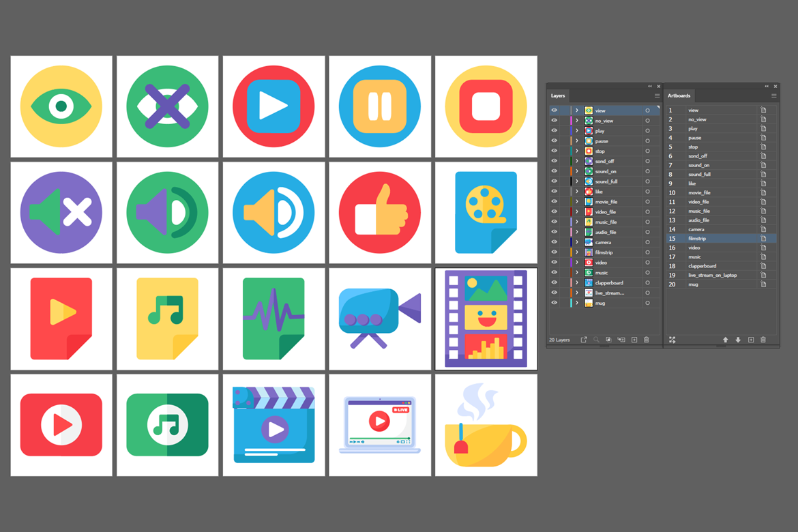Viewport: 798px width, 532px height.
Task: Click the Locate Object magnifier icon
Action: [597, 339]
